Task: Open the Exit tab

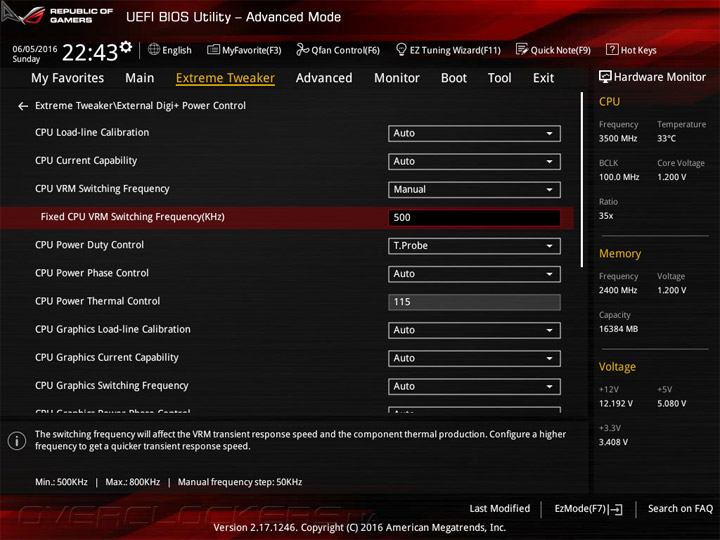Action: pos(543,78)
